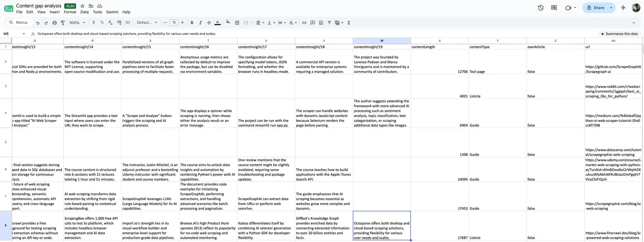Image resolution: width=644 pixels, height=242 pixels.
Task: Apply percent format with the % icon
Action: point(102,23)
